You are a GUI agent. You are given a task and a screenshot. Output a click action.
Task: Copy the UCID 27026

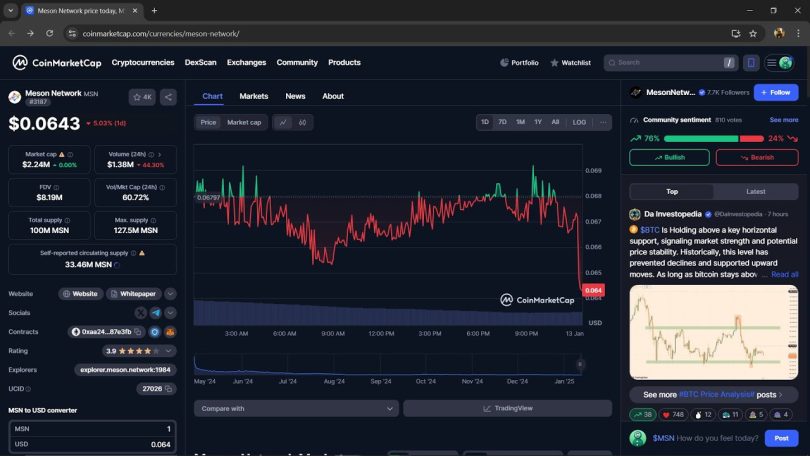tap(168, 389)
